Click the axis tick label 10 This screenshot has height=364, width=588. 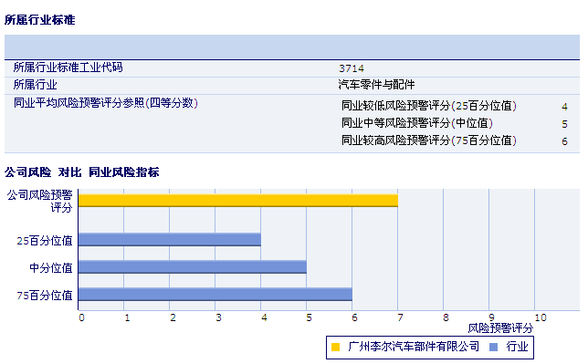tap(540, 317)
